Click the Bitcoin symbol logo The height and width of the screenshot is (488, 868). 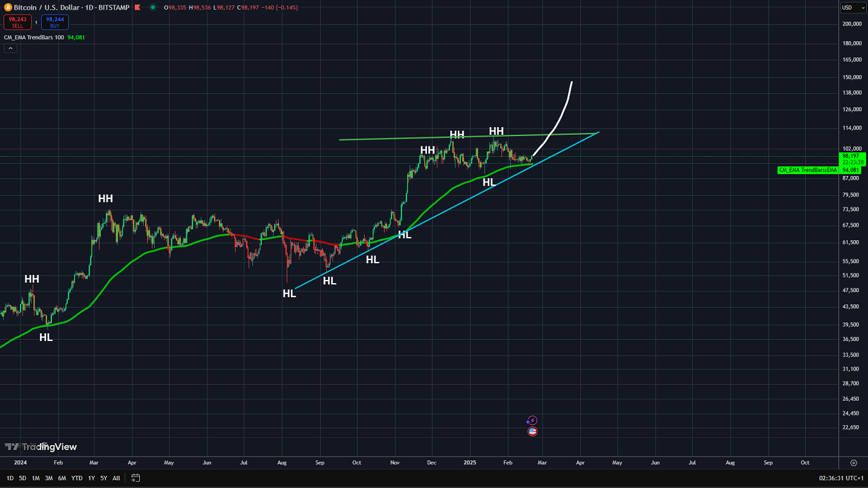pyautogui.click(x=8, y=8)
